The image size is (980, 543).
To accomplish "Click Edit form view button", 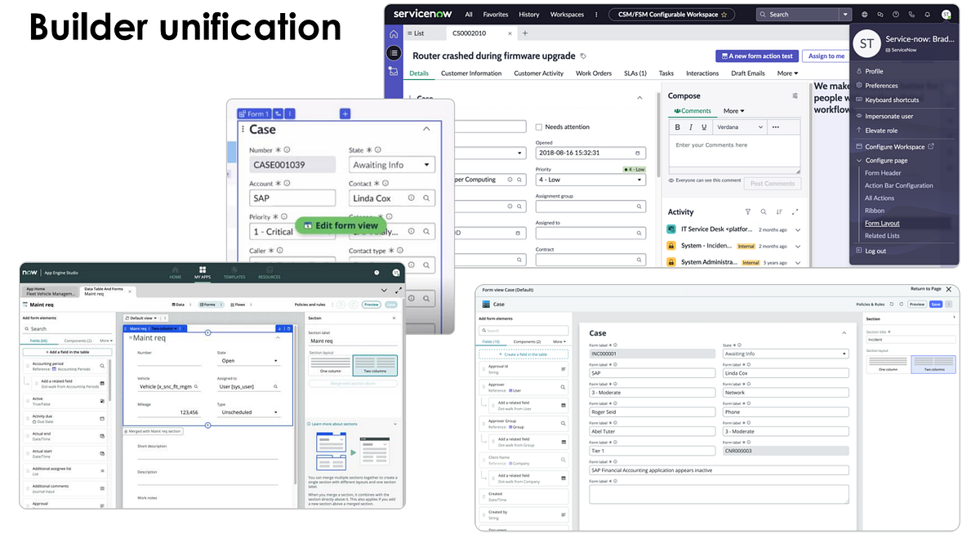I will (341, 225).
